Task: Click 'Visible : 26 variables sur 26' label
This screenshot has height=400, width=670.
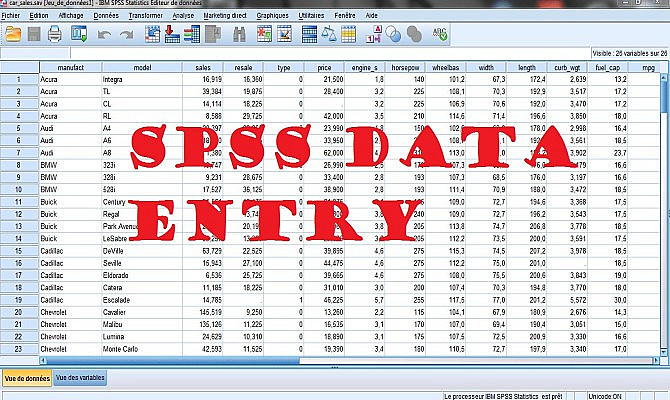Action: coord(629,53)
